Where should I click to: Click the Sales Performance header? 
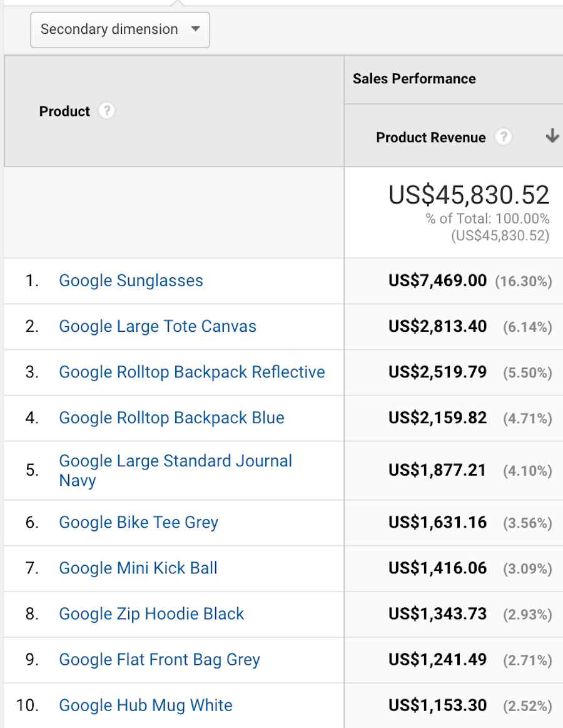point(414,78)
